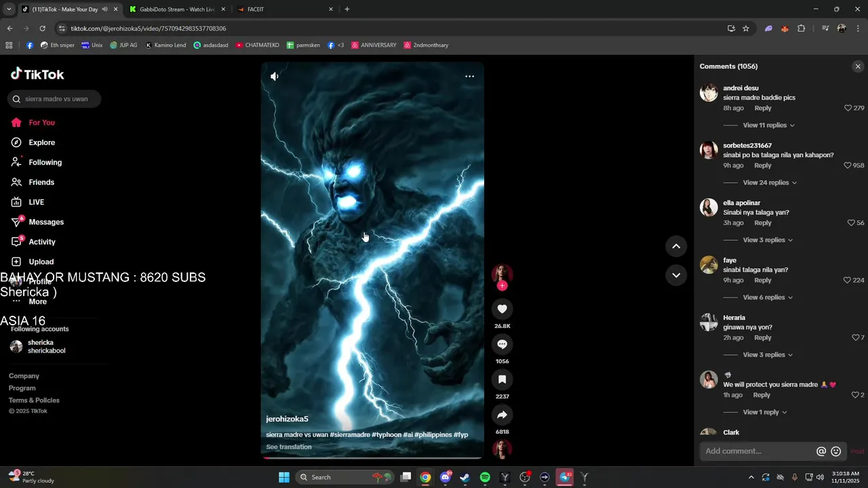This screenshot has height=488, width=868.
Task: Follow creator via the red plus badge
Action: click(502, 286)
